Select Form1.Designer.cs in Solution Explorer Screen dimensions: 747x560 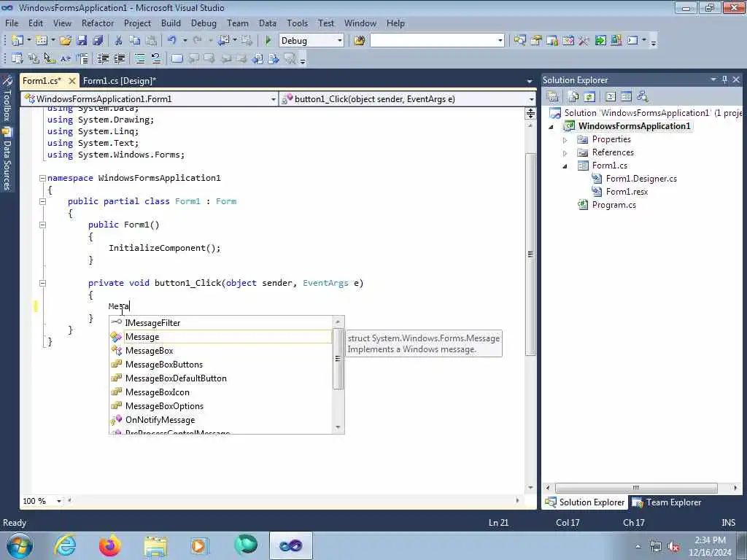coord(640,179)
